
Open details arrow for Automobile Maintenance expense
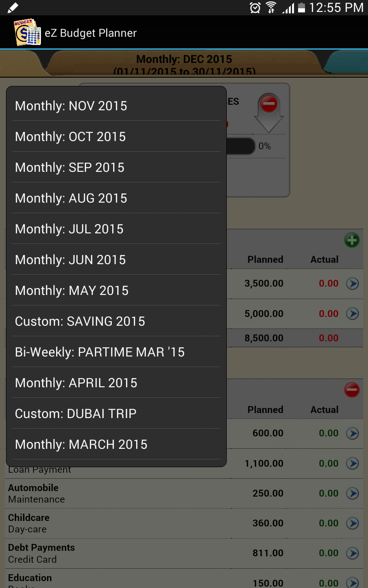[x=352, y=493]
